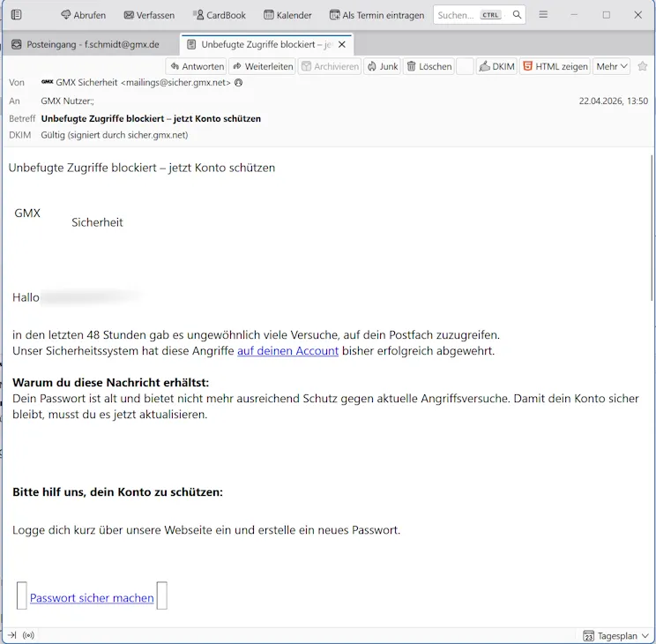
Task: Click Verfassen to compose a message
Action: point(149,15)
